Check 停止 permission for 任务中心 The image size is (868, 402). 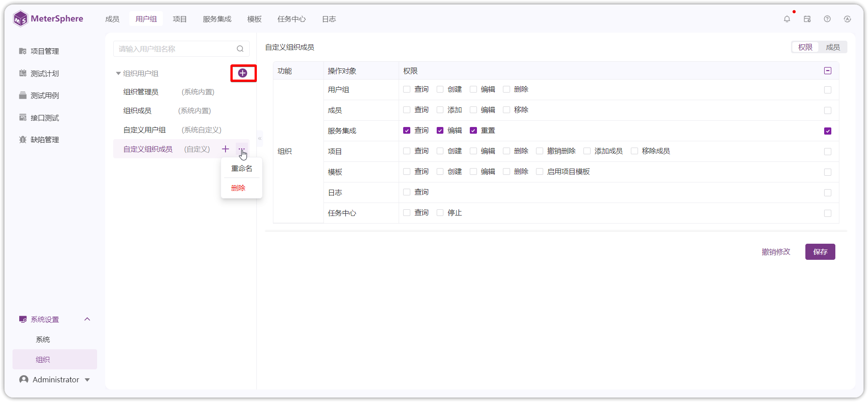click(440, 213)
